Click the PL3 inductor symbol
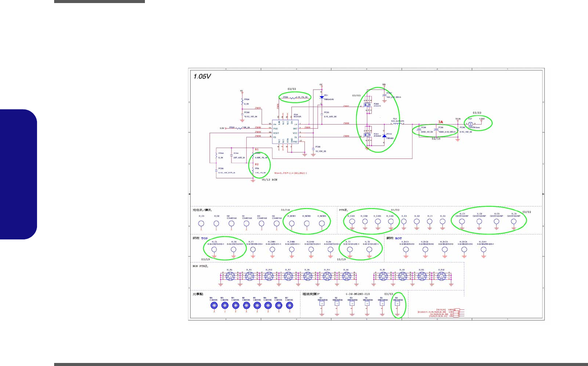Image resolution: width=588 pixels, height=366 pixels. click(397, 124)
